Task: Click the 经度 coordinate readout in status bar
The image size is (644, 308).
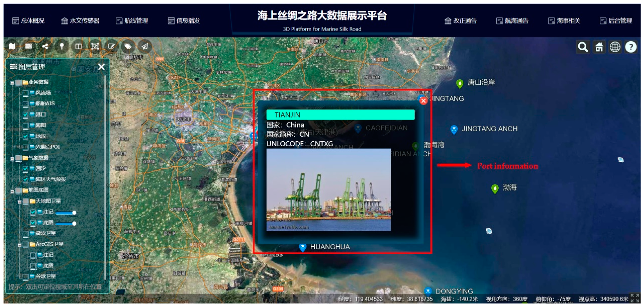Action: click(360, 299)
